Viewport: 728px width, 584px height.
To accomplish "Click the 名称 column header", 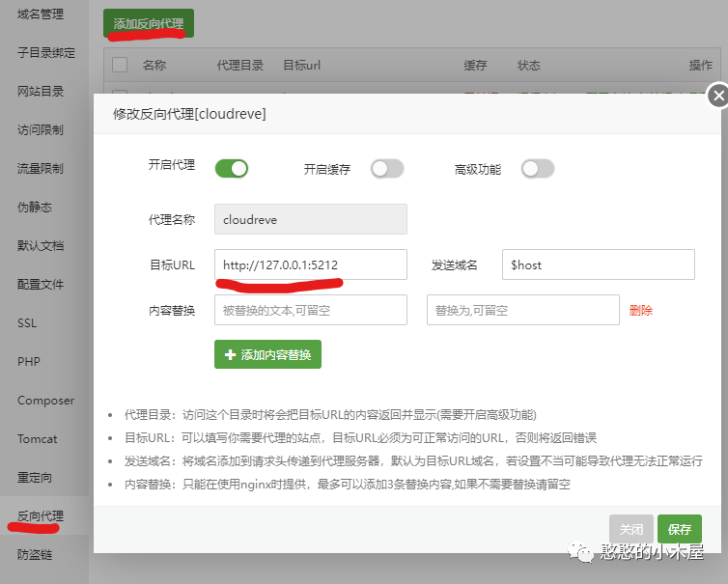I will click(154, 65).
